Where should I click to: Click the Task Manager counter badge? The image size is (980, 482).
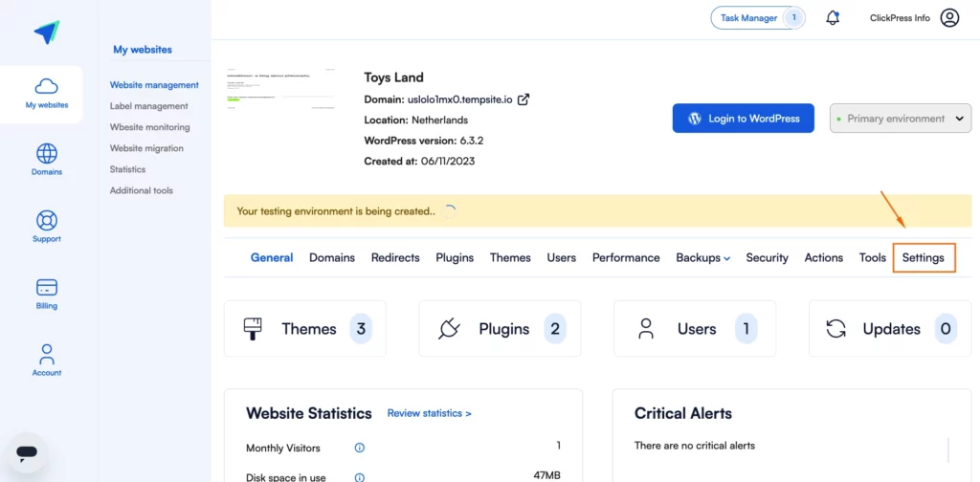coord(794,18)
